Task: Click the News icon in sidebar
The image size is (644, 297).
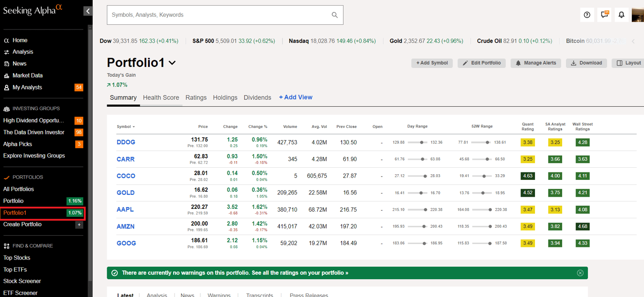Action: click(7, 64)
